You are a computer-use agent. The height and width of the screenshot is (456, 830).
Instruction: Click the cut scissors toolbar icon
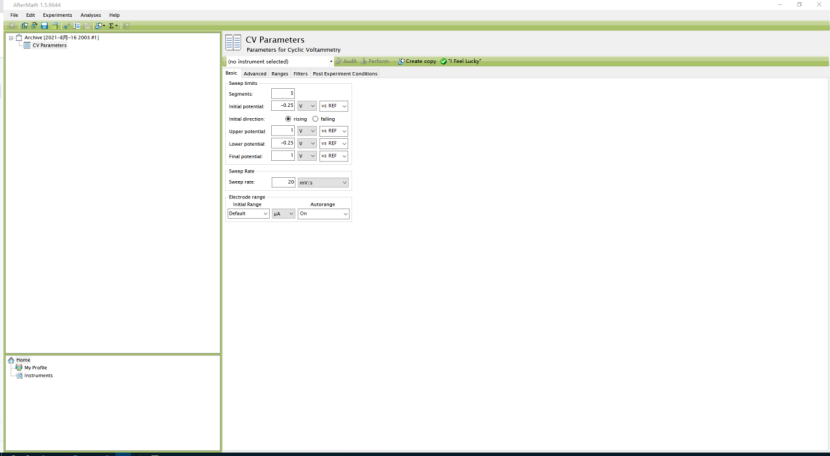[x=67, y=25]
